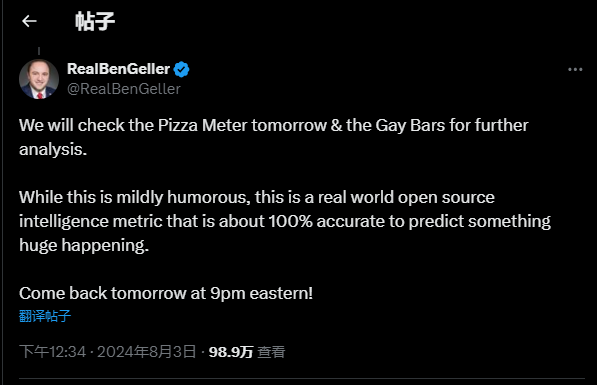Open RealBenGeller's profile picture

coord(39,79)
